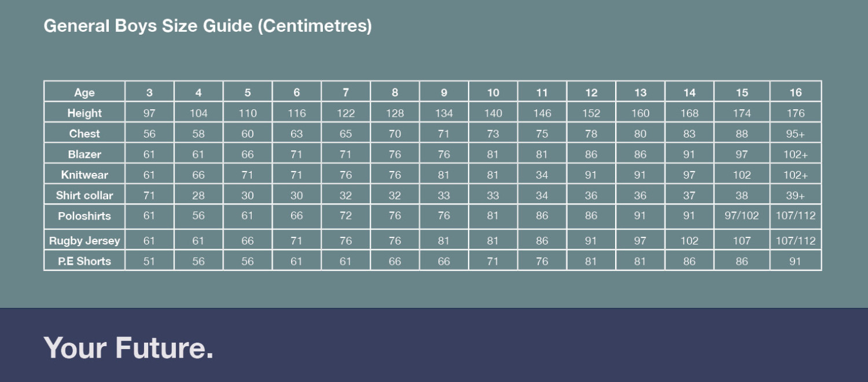
Task: Click the '97/102' poloshirts cell
Action: 742,216
